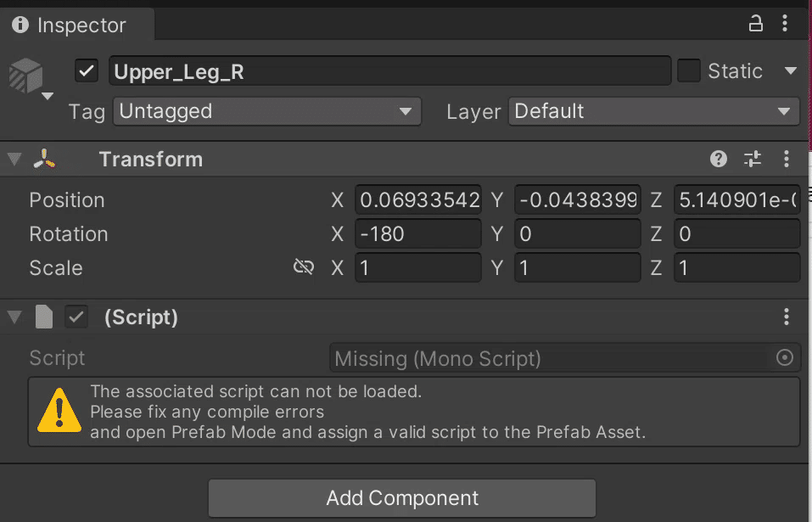Viewport: 812px width, 522px height.
Task: Open the Script component kebab menu
Action: 787,317
